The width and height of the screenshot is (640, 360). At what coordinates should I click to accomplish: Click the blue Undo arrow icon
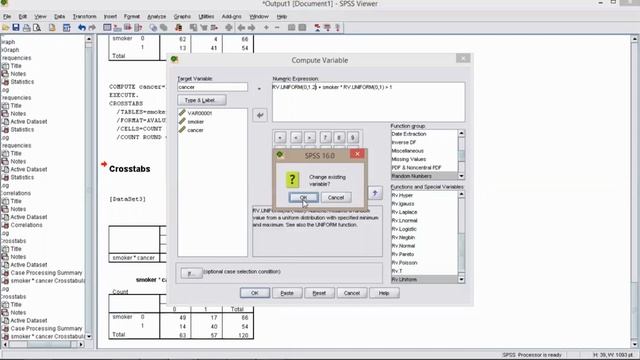82,28
